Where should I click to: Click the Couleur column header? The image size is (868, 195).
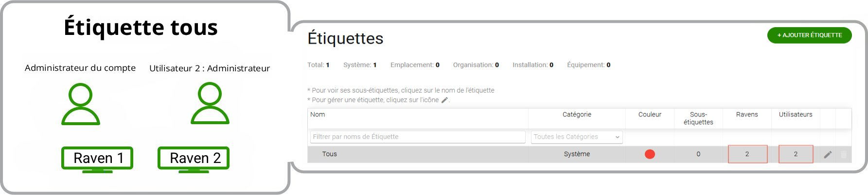pyautogui.click(x=650, y=114)
